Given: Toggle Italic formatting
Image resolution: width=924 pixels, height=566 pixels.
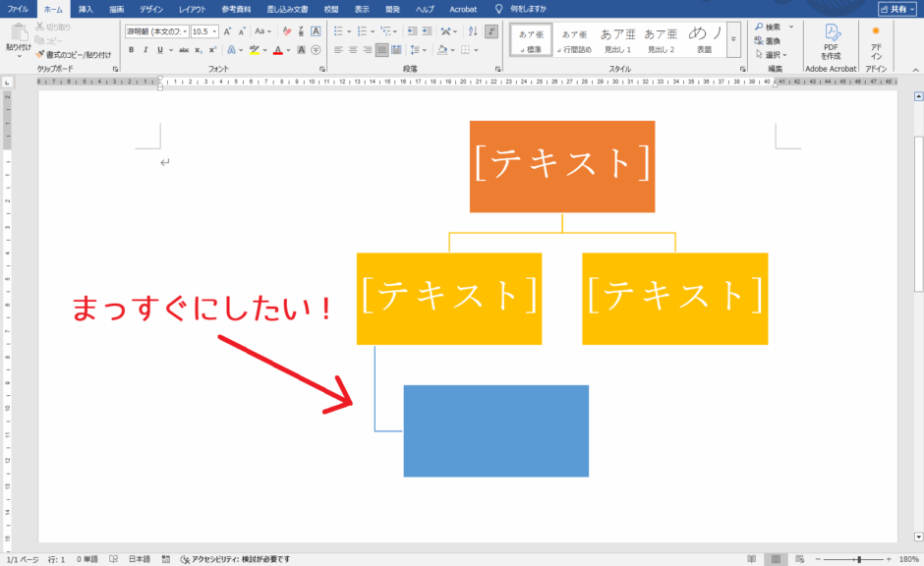Looking at the screenshot, I should click(x=145, y=50).
